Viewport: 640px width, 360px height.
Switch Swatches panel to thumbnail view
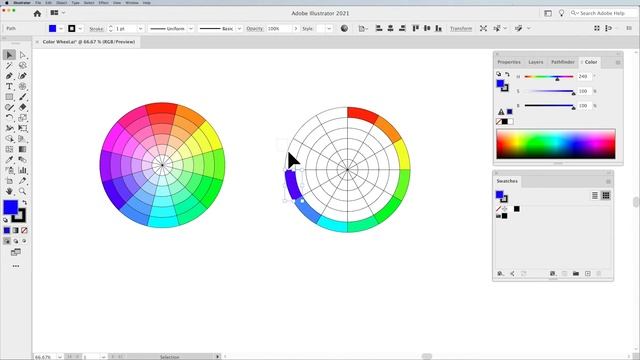click(606, 196)
